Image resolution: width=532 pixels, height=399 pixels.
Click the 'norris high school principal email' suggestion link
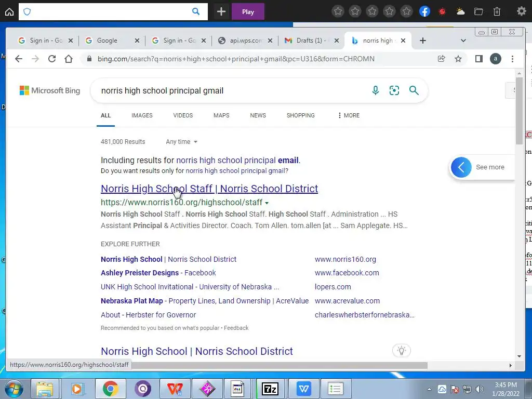point(237,160)
